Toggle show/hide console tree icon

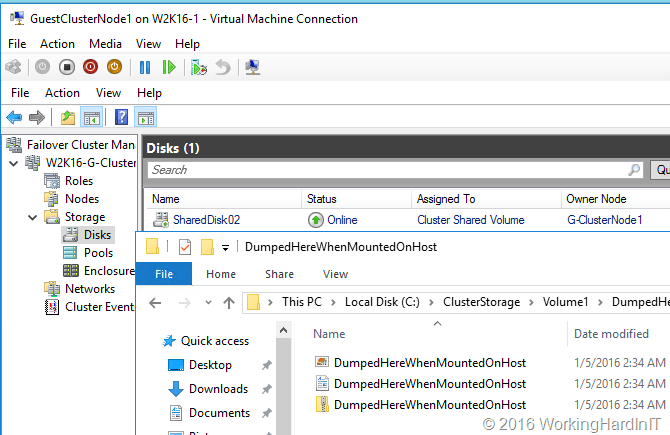click(91, 117)
